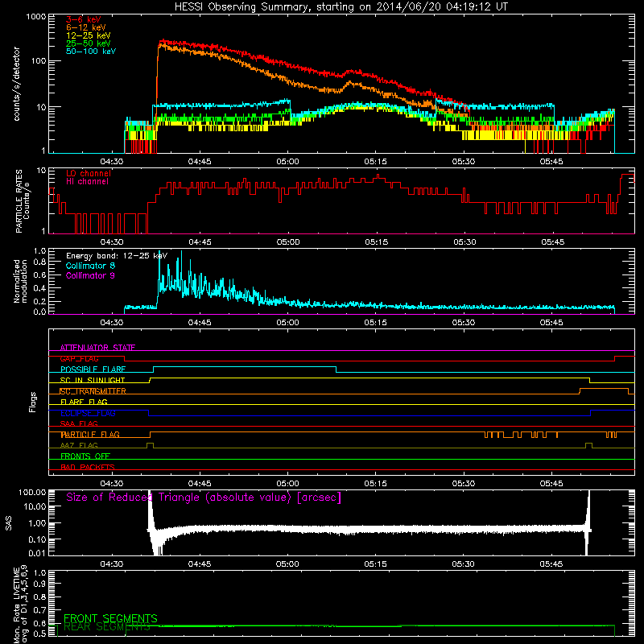Select the REAR SEGMENTS legend label

coord(107,627)
